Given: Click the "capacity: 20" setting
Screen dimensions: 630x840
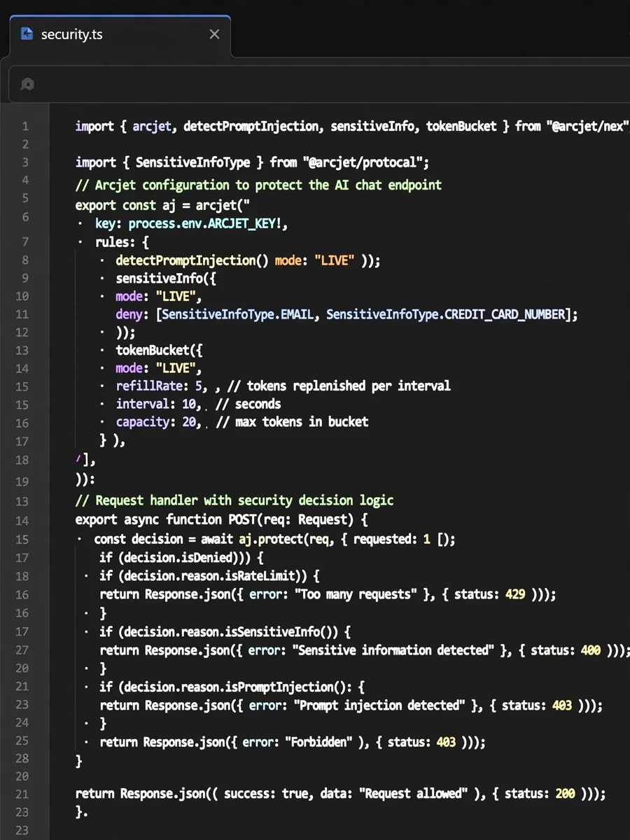Looking at the screenshot, I should pyautogui.click(x=157, y=421).
